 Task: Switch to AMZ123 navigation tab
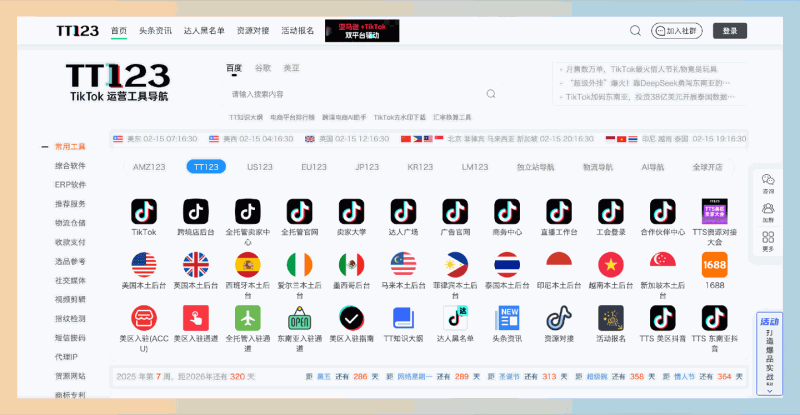click(x=149, y=167)
